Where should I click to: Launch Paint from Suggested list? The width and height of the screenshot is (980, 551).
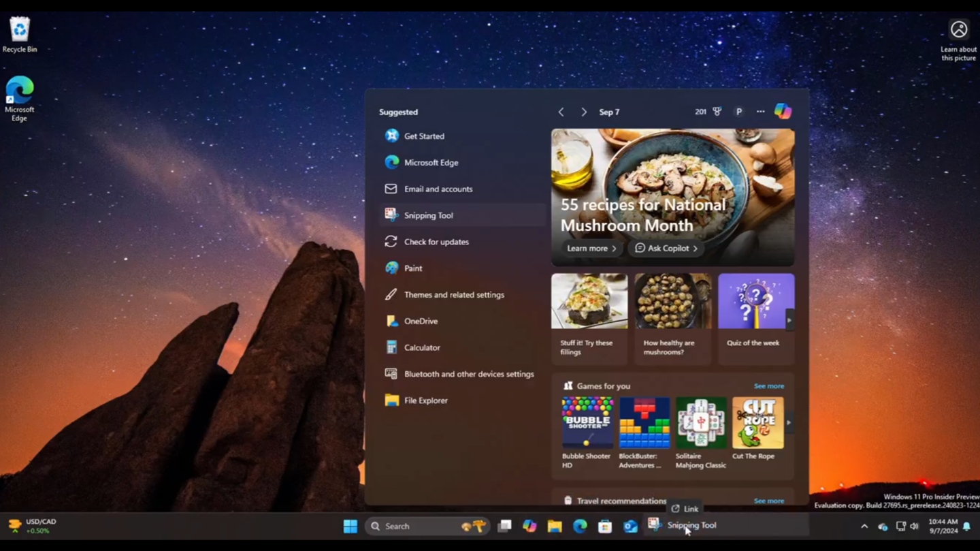point(463,268)
